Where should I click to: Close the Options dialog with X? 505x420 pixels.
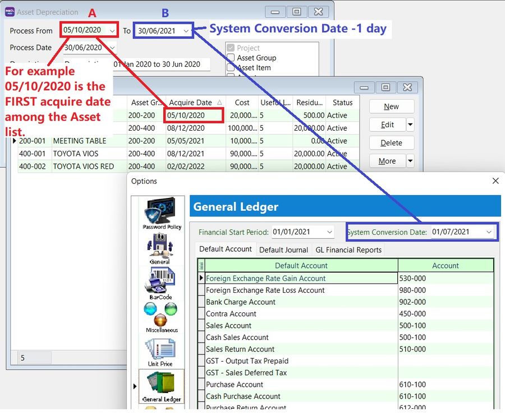point(495,181)
